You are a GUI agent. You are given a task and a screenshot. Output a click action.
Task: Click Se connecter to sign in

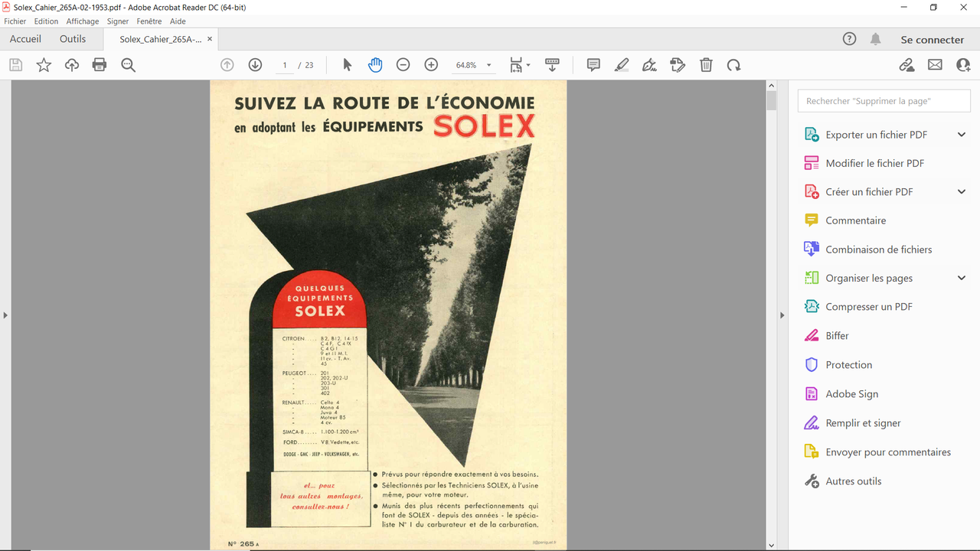tap(932, 40)
